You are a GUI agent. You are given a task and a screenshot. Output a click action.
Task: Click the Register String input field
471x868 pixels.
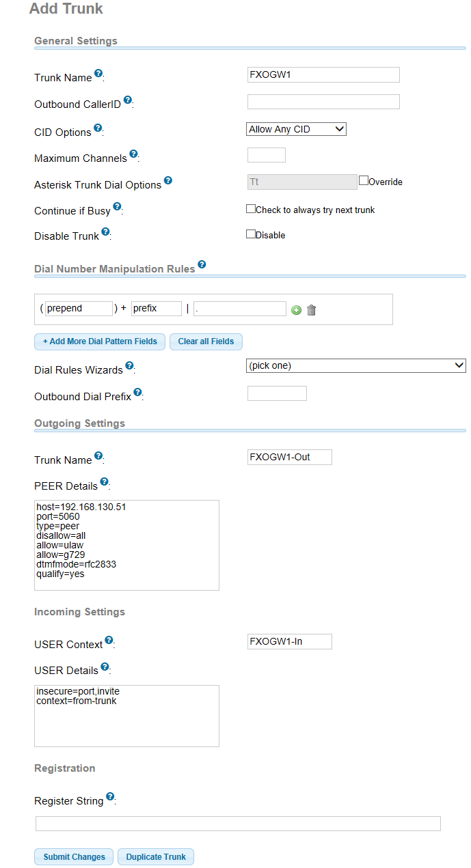[238, 824]
